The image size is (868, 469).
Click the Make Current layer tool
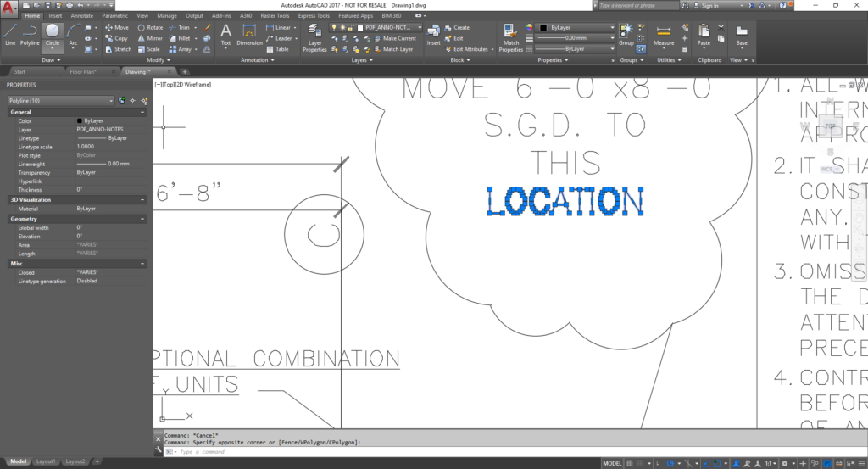click(x=395, y=38)
